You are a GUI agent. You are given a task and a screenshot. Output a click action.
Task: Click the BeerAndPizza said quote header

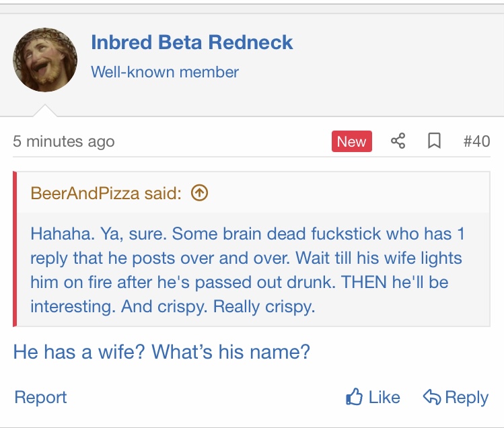click(106, 194)
